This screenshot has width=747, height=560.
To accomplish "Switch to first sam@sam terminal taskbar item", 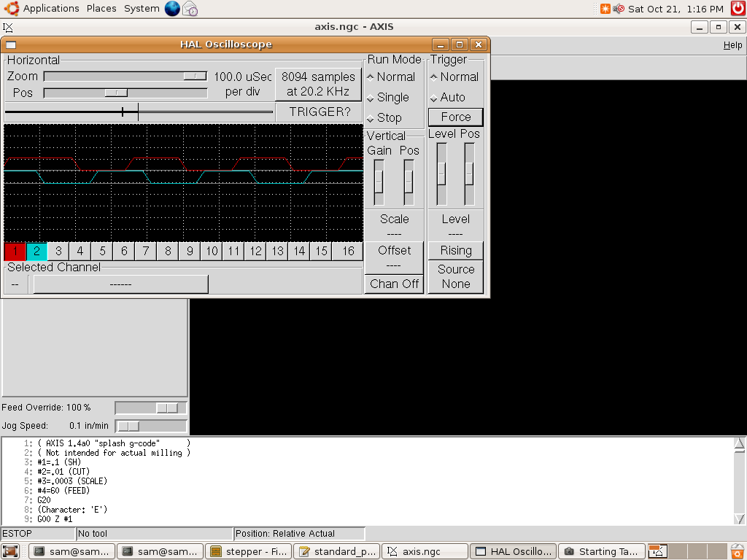I will tap(71, 551).
